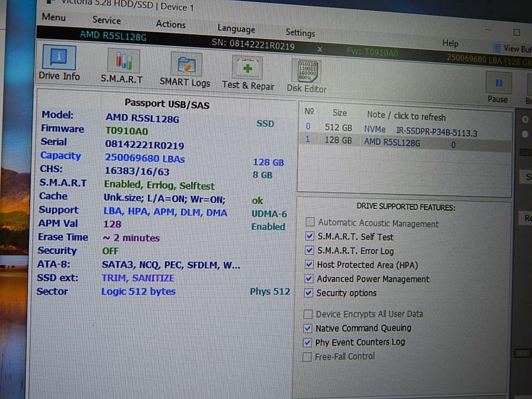532x399 pixels.
Task: Click SSD ext value 'TRIM, SANITIZE'
Action: click(138, 278)
